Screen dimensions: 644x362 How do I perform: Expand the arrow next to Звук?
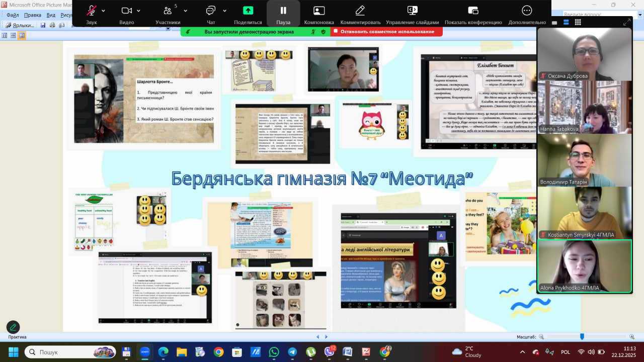104,11
